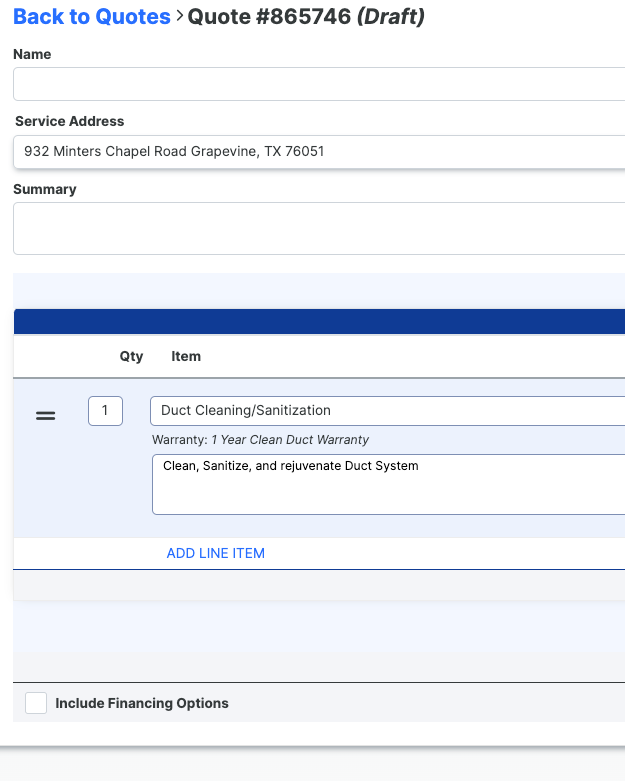Image resolution: width=625 pixels, height=781 pixels.
Task: Enable the Include Financing Options checkbox
Action: click(36, 703)
